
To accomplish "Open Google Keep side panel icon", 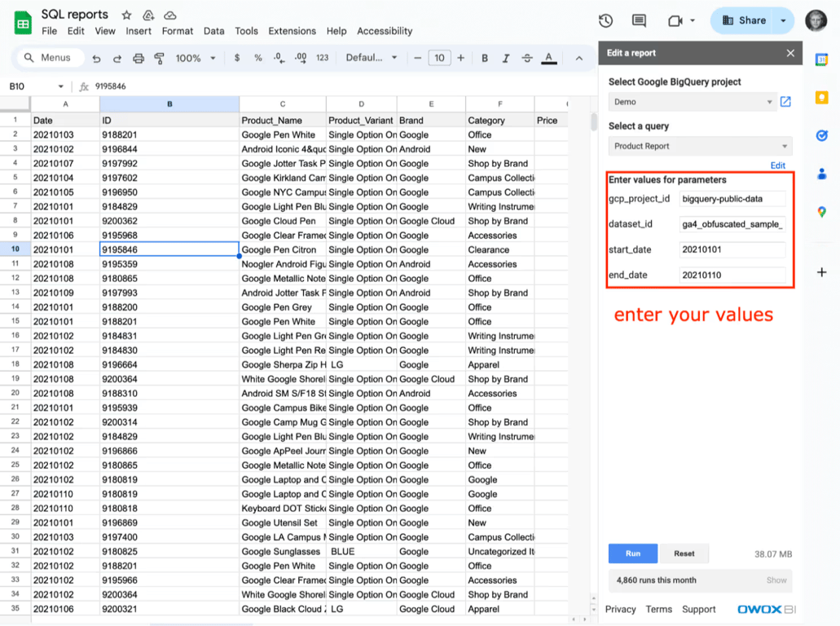I will (x=822, y=98).
